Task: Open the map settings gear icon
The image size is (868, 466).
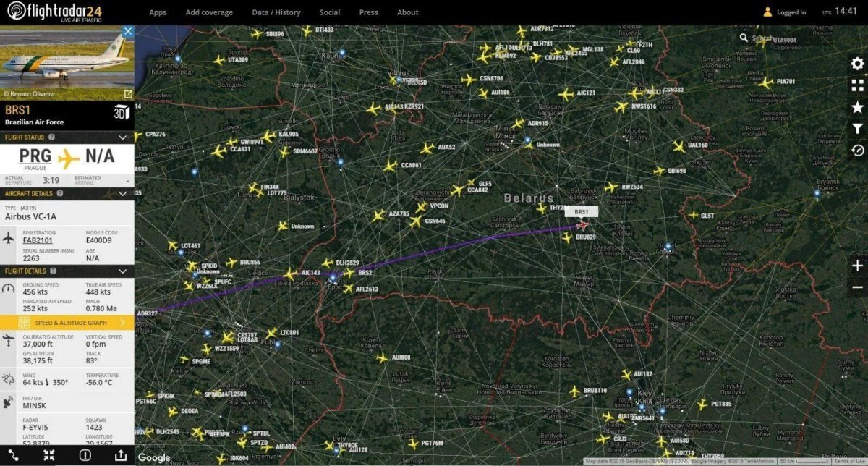Action: tap(857, 64)
